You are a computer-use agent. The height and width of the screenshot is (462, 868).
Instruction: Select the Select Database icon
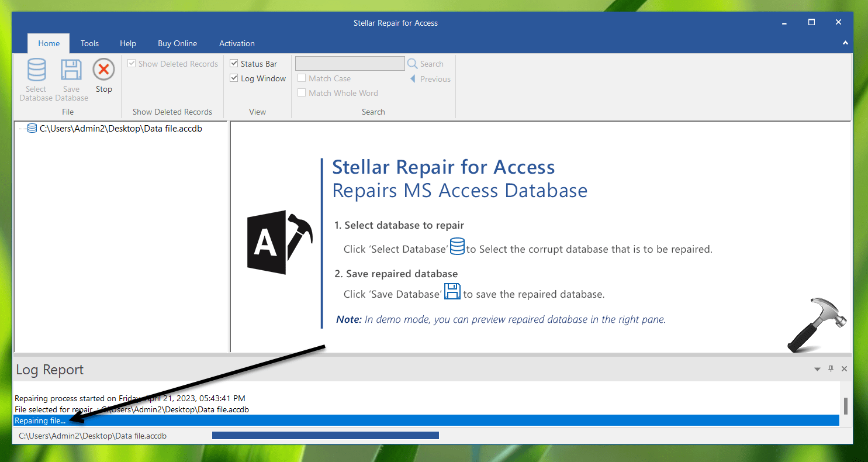click(x=36, y=70)
